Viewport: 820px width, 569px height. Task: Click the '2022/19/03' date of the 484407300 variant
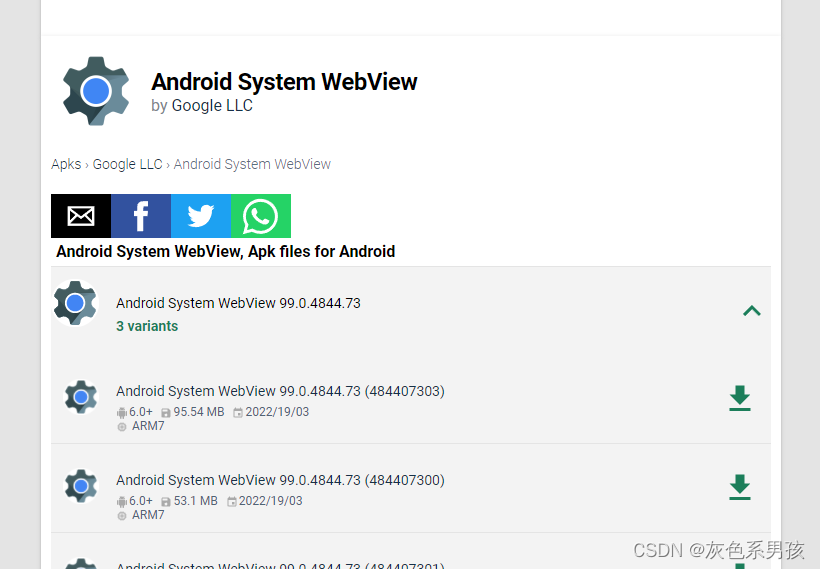click(270, 501)
